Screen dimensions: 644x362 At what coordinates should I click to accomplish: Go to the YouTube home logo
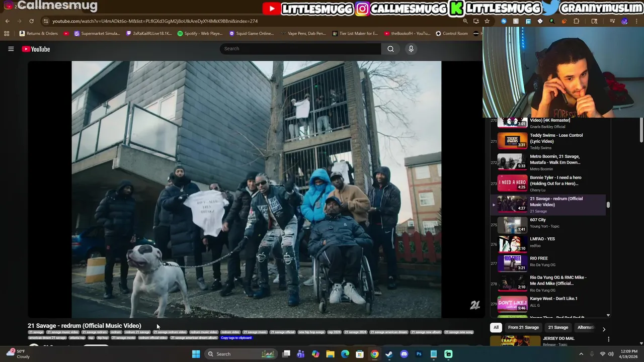tap(36, 49)
